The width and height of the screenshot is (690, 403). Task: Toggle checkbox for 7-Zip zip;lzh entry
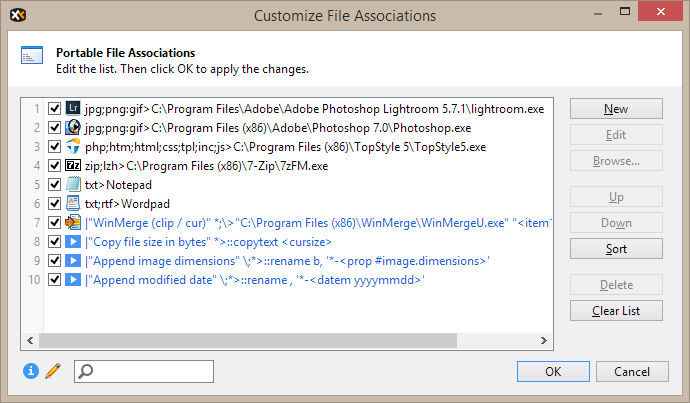pos(54,165)
